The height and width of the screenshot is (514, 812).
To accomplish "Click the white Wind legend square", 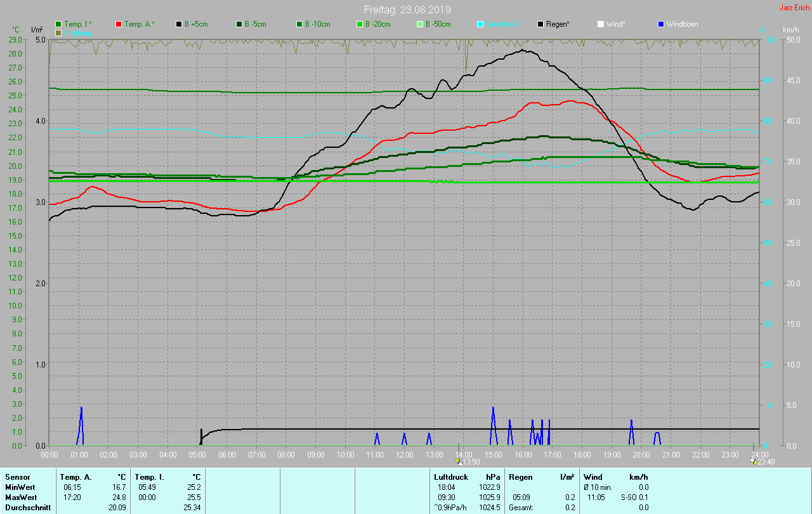I will 601,24.
